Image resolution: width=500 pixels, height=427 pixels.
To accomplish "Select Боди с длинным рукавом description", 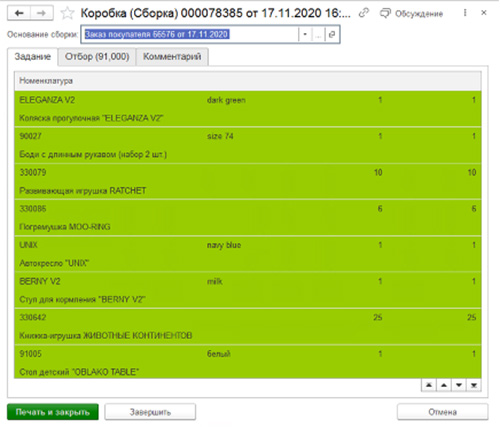I will tap(93, 154).
